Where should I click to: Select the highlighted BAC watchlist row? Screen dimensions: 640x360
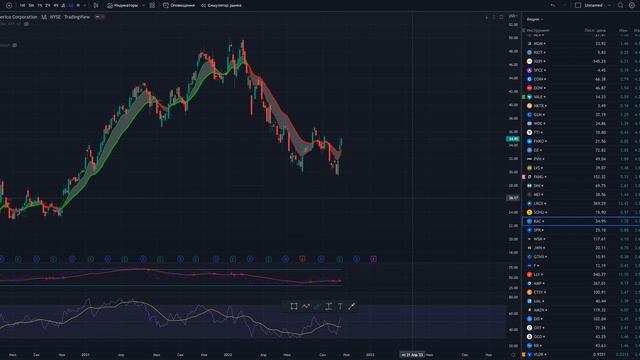pos(581,221)
